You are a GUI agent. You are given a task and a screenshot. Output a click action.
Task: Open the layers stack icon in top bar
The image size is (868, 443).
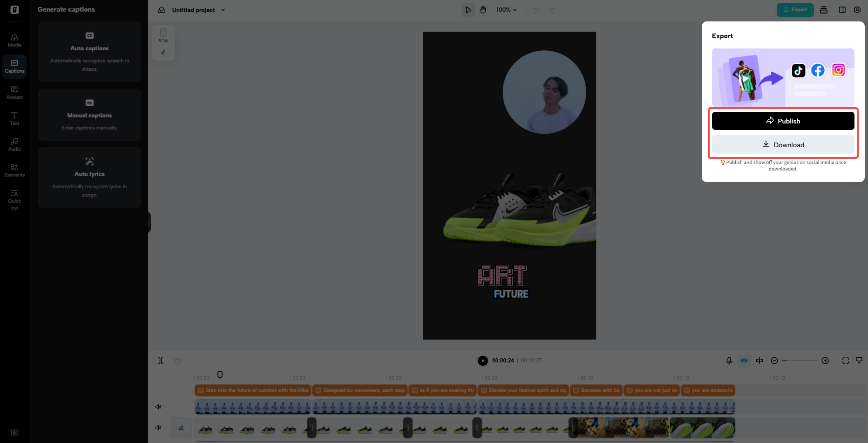[x=824, y=10]
